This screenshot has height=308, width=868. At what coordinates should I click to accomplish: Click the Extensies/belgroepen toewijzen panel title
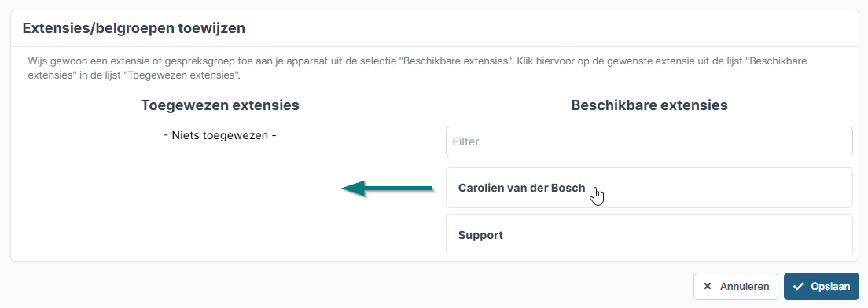pos(134,28)
